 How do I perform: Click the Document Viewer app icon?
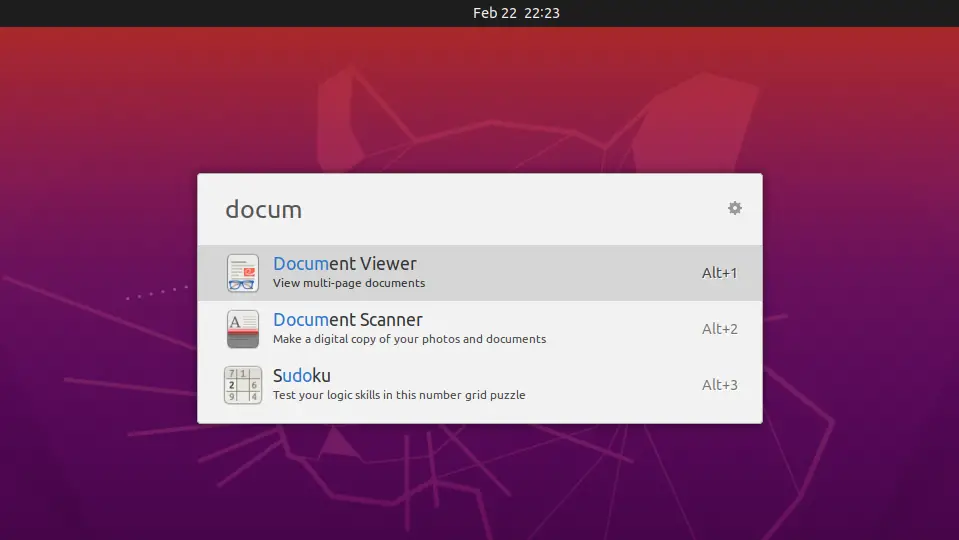point(243,273)
